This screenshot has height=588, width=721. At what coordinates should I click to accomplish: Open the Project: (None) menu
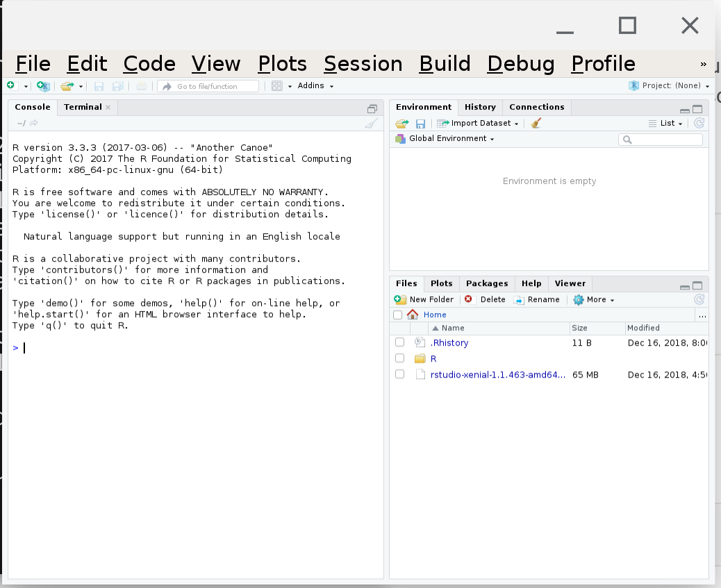(669, 85)
